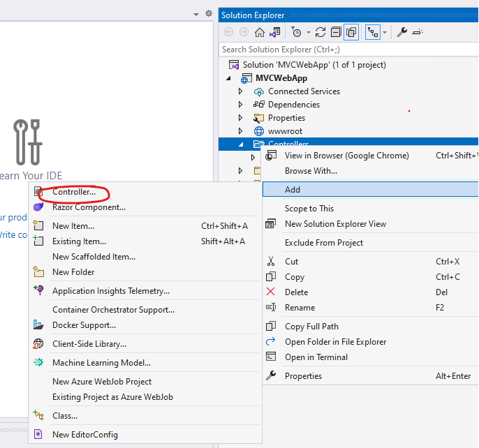The width and height of the screenshot is (479, 448).
Task: Click the Razor Component icon
Action: [38, 207]
